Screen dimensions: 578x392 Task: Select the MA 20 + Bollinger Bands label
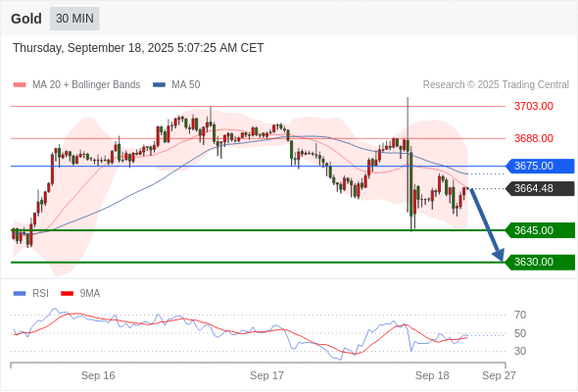click(86, 85)
